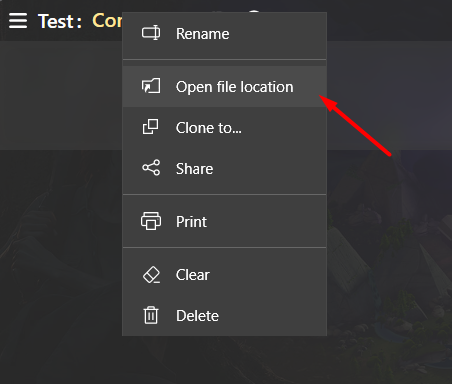Select Print from the menu
The height and width of the screenshot is (384, 452).
pos(224,222)
